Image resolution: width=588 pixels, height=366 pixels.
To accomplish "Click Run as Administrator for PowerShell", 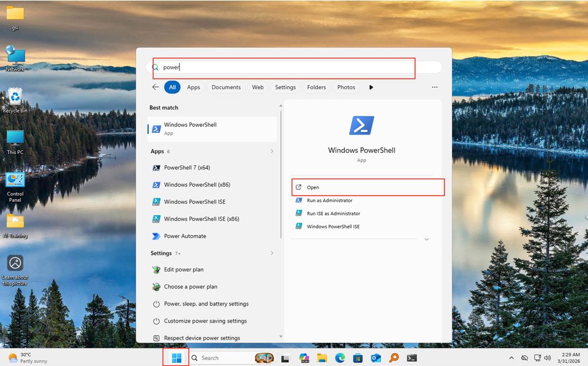I will 329,200.
